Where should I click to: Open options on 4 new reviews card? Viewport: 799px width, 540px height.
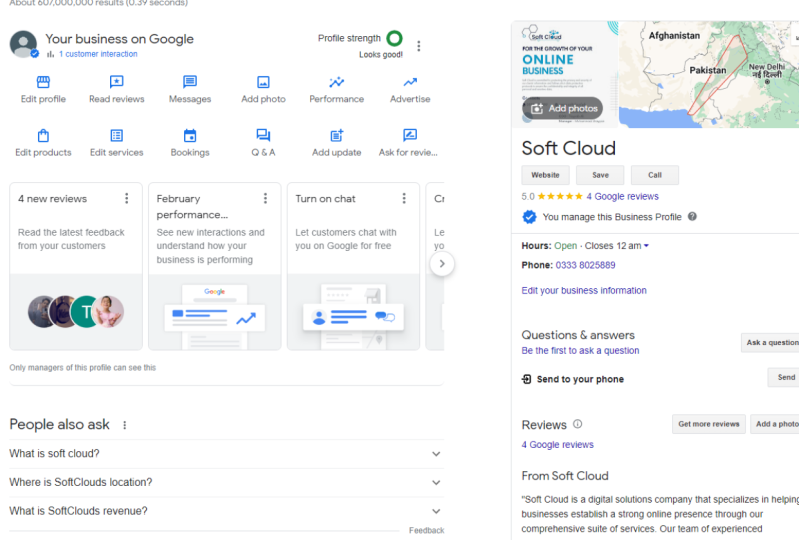(x=127, y=199)
